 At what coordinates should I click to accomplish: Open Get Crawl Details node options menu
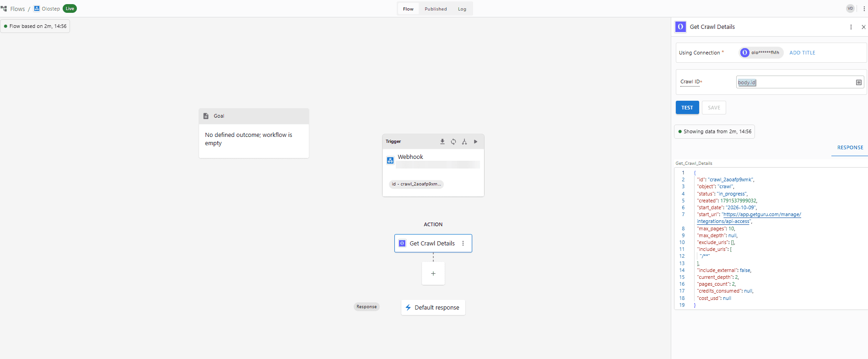[x=463, y=244]
